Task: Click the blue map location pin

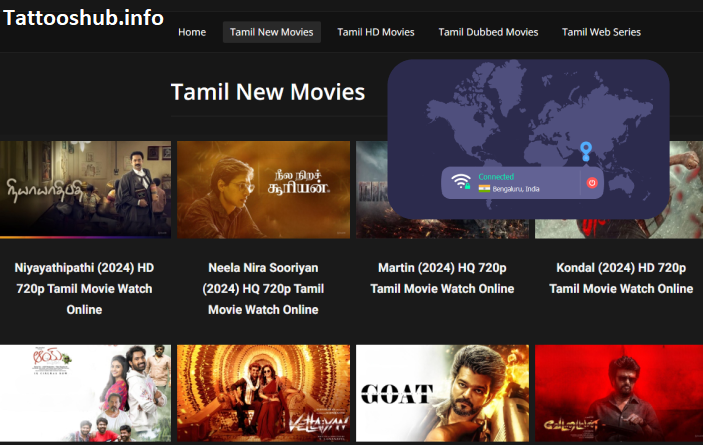Action: pos(586,151)
